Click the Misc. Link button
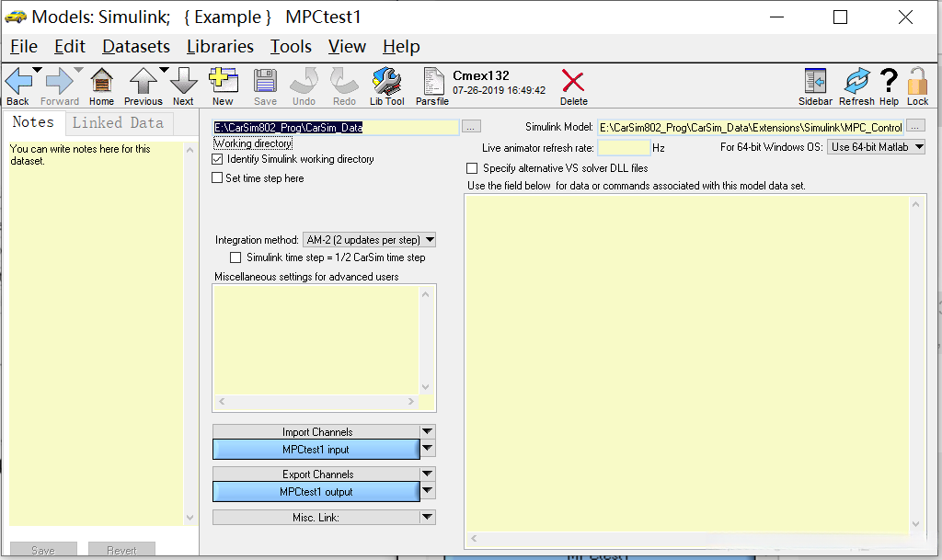This screenshot has width=942, height=560. click(x=316, y=518)
